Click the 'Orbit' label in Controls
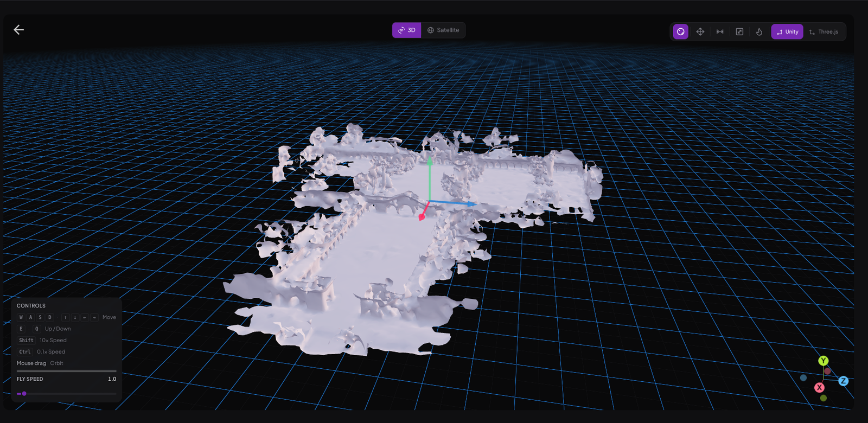 (x=56, y=363)
